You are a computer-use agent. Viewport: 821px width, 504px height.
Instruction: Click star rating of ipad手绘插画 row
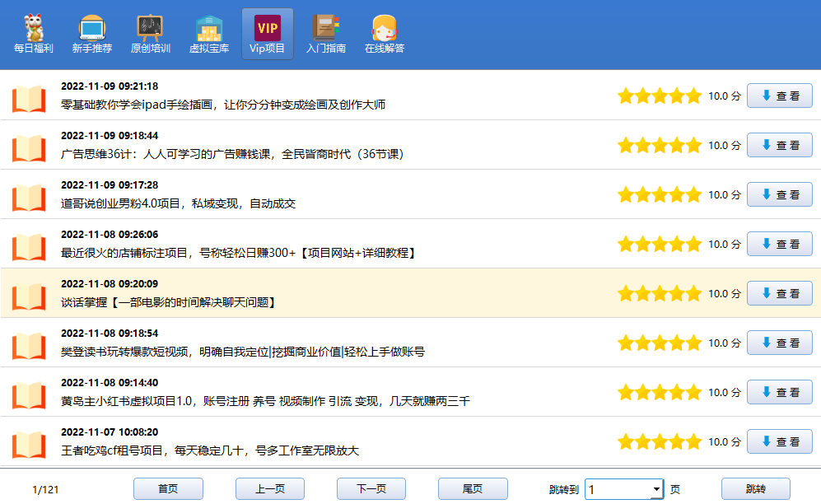660,96
